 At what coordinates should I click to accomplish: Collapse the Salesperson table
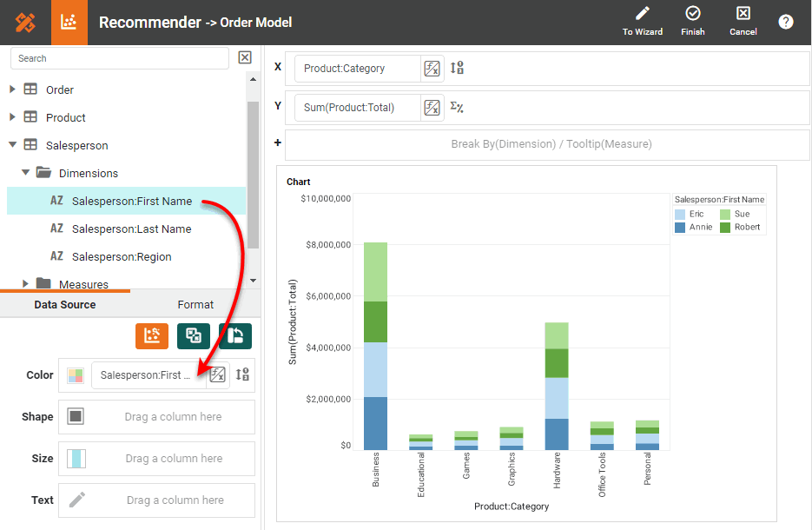[13, 145]
